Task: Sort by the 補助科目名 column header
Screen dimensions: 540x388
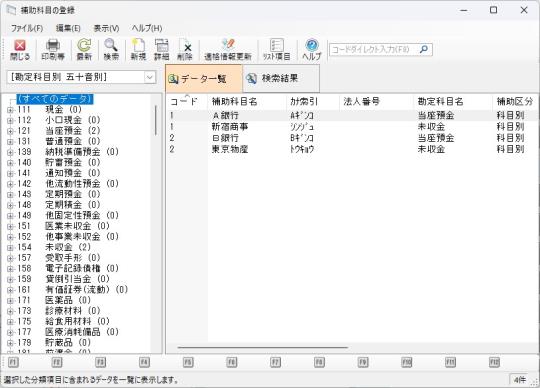Action: pyautogui.click(x=246, y=102)
